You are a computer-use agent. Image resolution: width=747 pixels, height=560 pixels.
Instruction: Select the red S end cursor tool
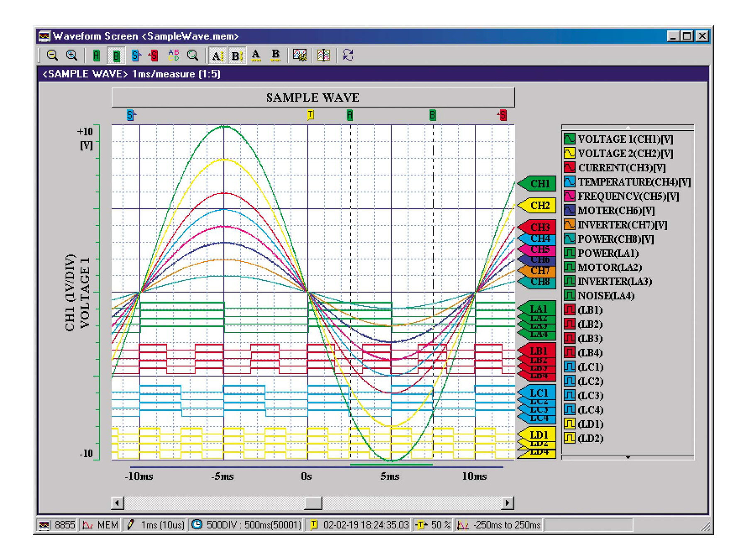click(154, 55)
